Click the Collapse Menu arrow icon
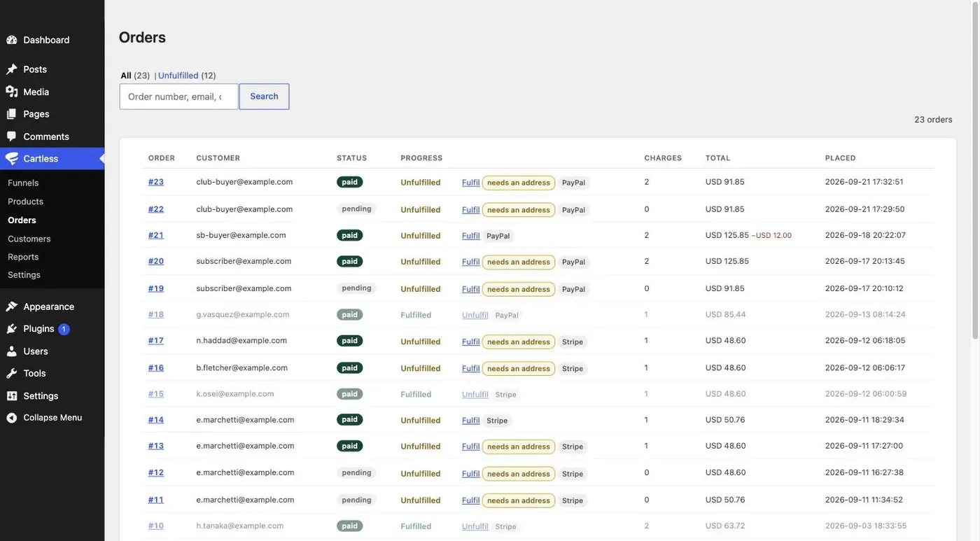The height and width of the screenshot is (541, 980). tap(11, 418)
